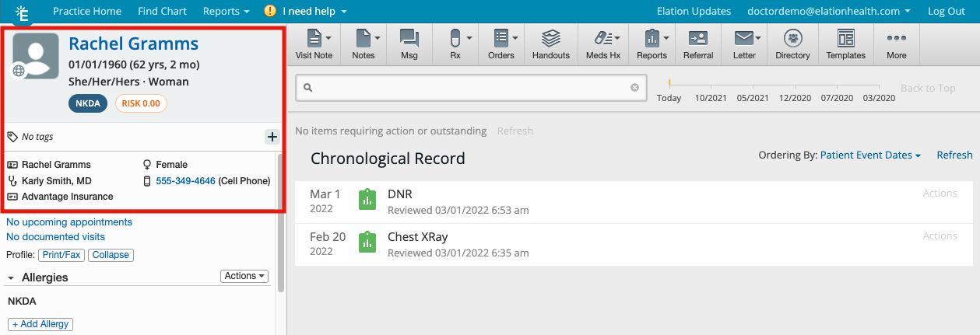980x335 pixels.
Task: Add a tag with plus icon
Action: [x=272, y=137]
